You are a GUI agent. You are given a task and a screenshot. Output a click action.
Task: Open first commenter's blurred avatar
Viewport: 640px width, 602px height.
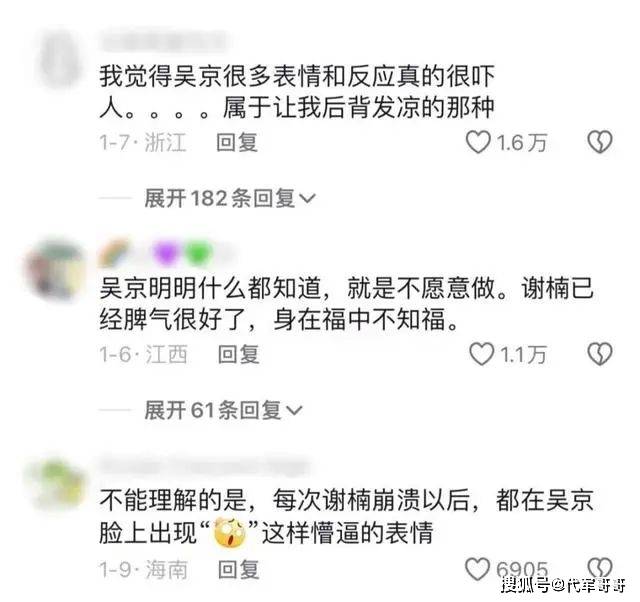tap(61, 61)
